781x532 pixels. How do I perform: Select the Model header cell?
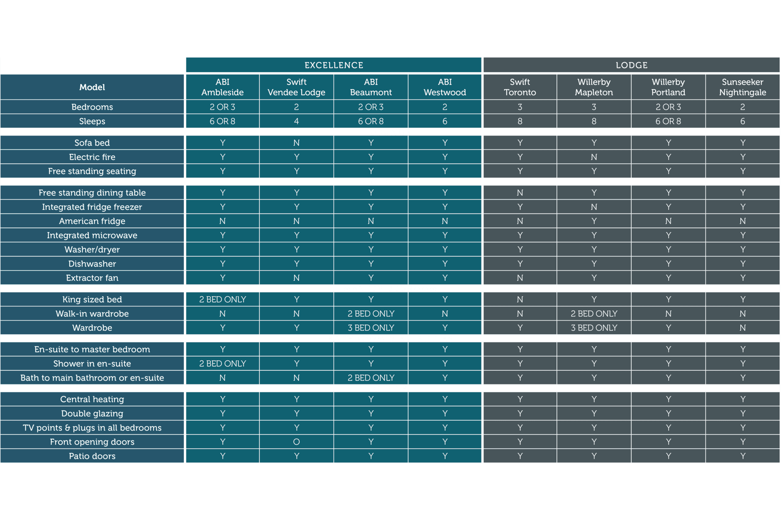92,87
